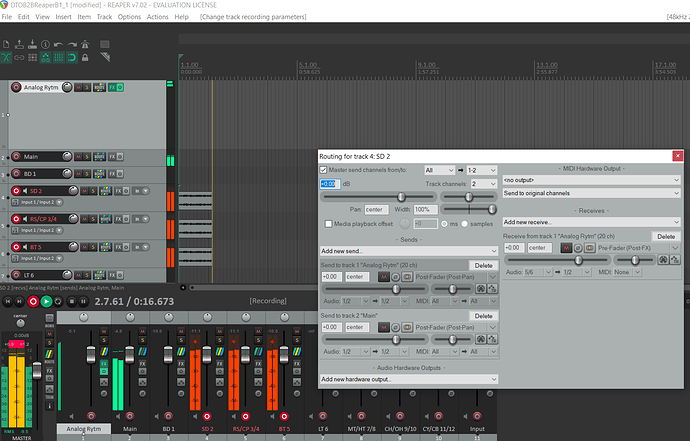The height and width of the screenshot is (441, 690).
Task: Click Analog Rytm mixer volume fader
Action: (x=91, y=355)
